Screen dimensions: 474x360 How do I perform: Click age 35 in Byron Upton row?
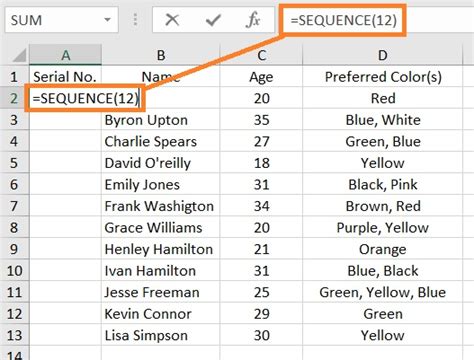tap(261, 120)
